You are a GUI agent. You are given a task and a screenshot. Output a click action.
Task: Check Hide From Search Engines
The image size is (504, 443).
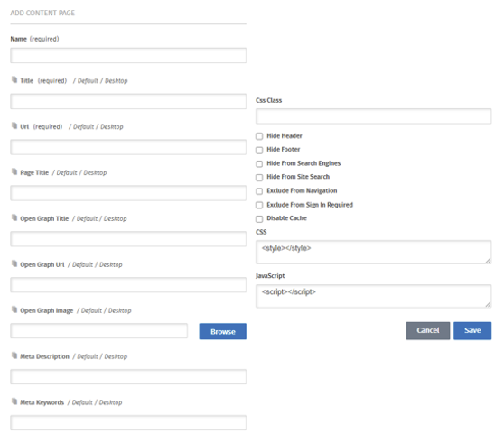[x=259, y=163]
